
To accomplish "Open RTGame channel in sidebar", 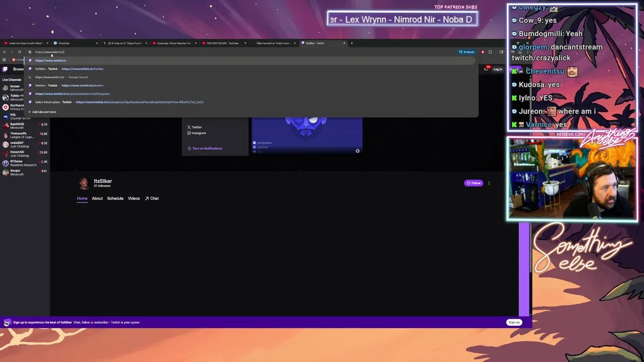I will [25, 163].
